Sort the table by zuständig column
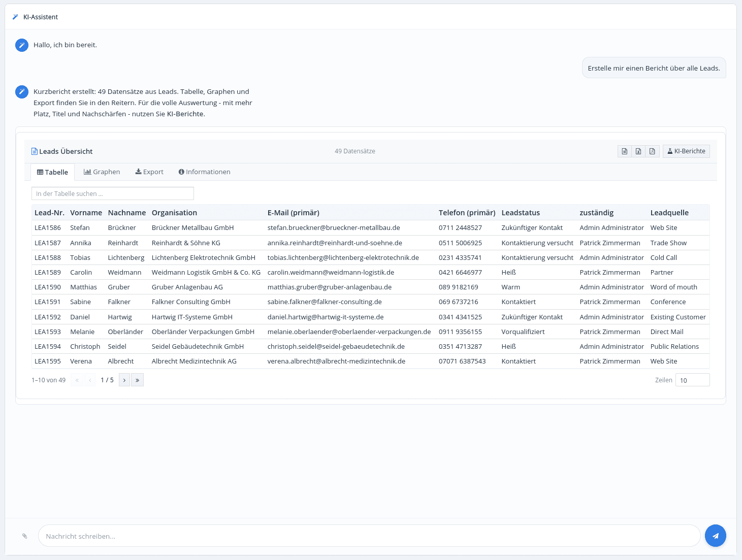Viewport: 742px width, 560px height. (597, 213)
